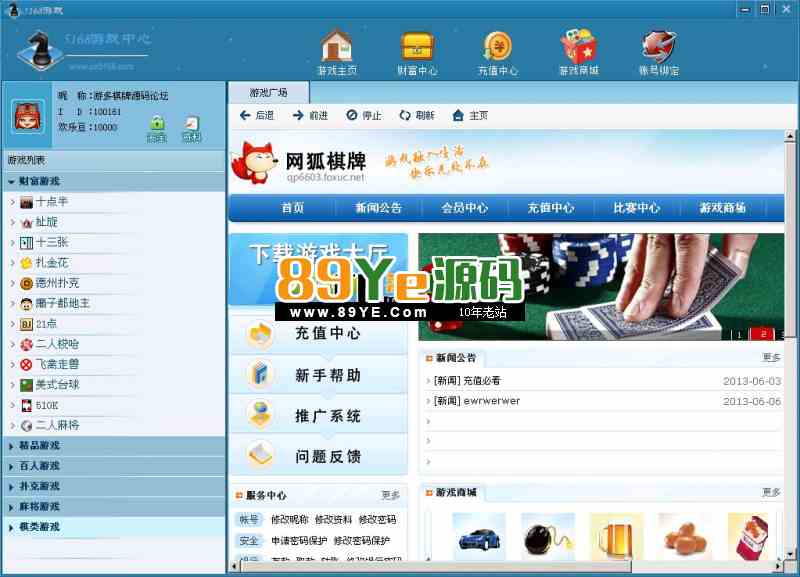This screenshot has width=800, height=577.
Task: Click the 十点半 game icon
Action: pos(26,203)
